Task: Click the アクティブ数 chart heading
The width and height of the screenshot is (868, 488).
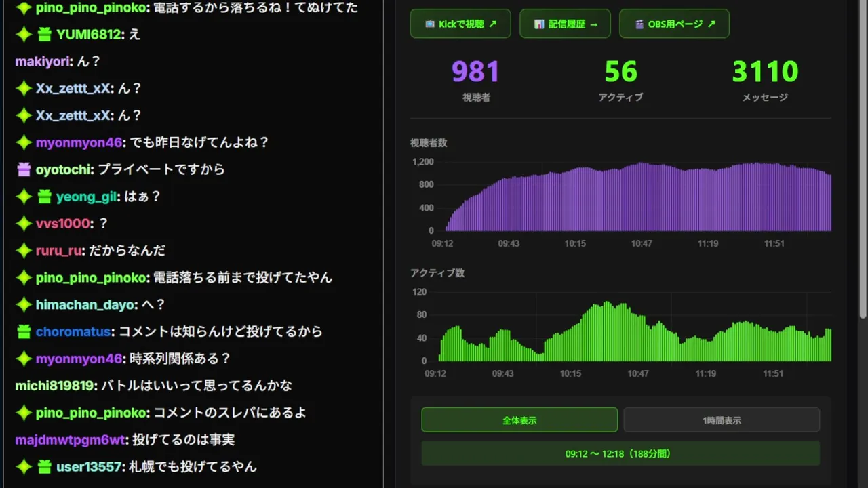Action: [437, 273]
